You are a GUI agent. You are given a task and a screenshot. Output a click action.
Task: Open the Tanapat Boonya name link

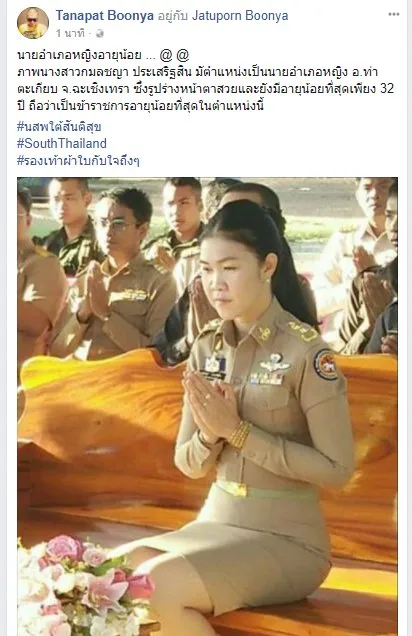[x=105, y=16]
